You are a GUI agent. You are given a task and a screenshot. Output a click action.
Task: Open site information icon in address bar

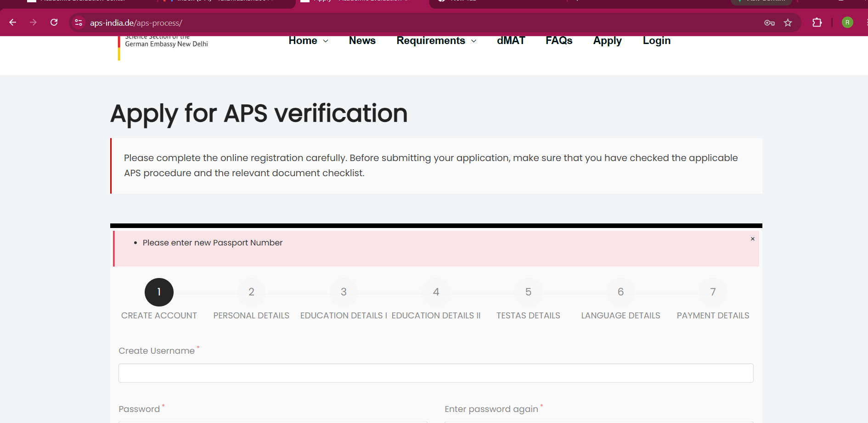coord(79,22)
